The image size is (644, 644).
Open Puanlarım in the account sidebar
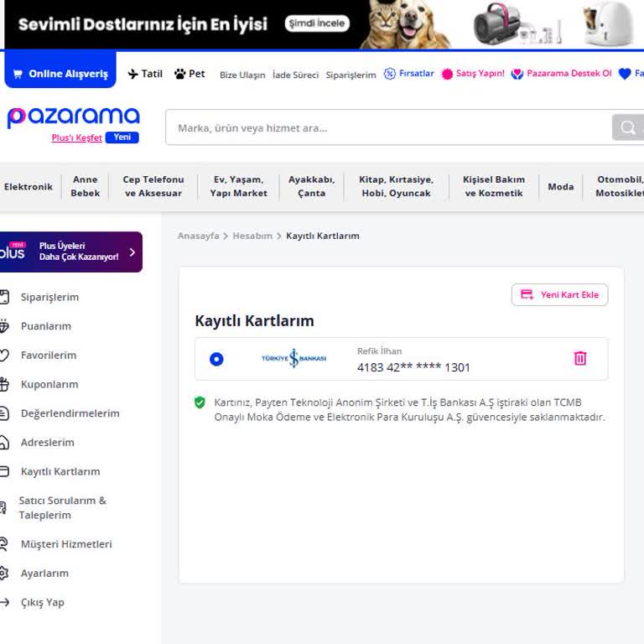46,326
